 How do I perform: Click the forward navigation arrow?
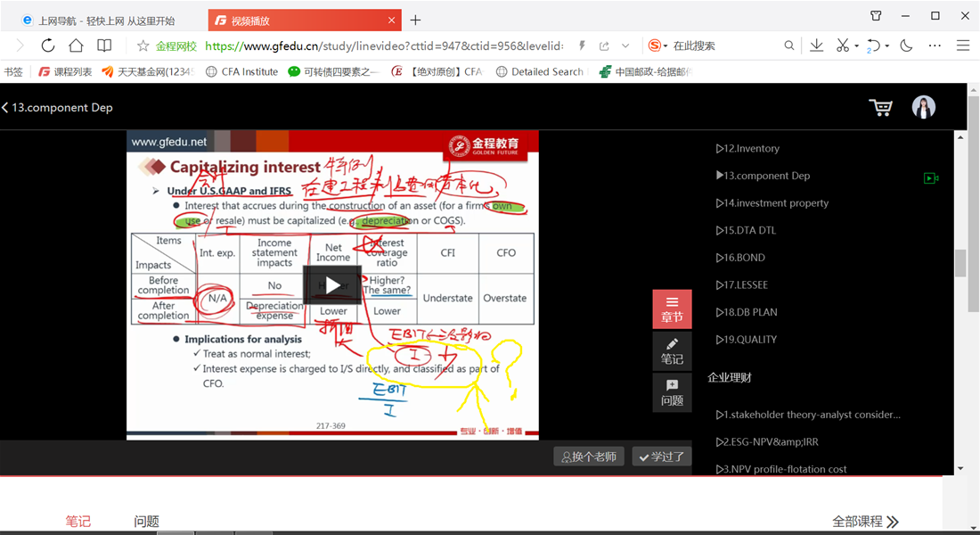(x=20, y=45)
